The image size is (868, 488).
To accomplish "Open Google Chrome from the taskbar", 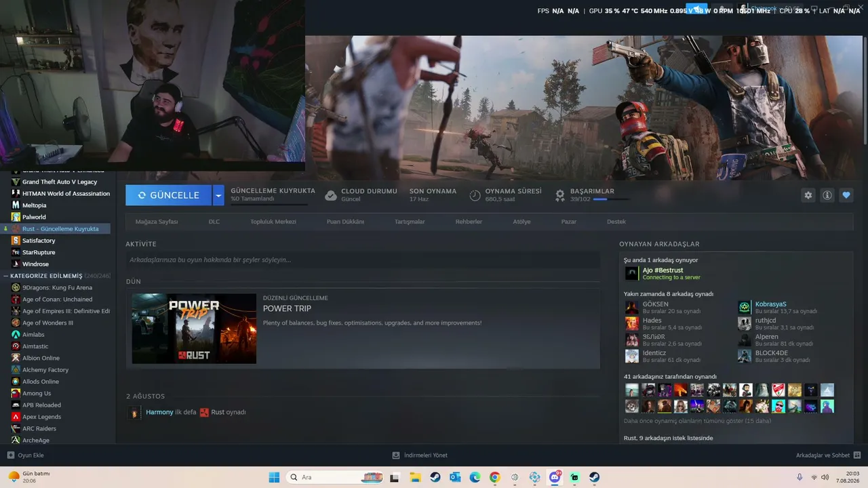I will (x=494, y=477).
